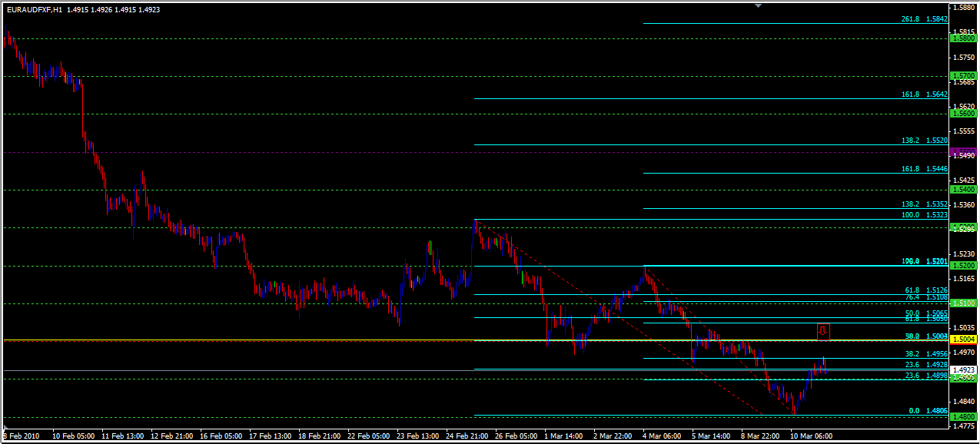980x444 pixels.
Task: Click the 50.0 1.5065 Fibonacci label
Action: tap(925, 313)
